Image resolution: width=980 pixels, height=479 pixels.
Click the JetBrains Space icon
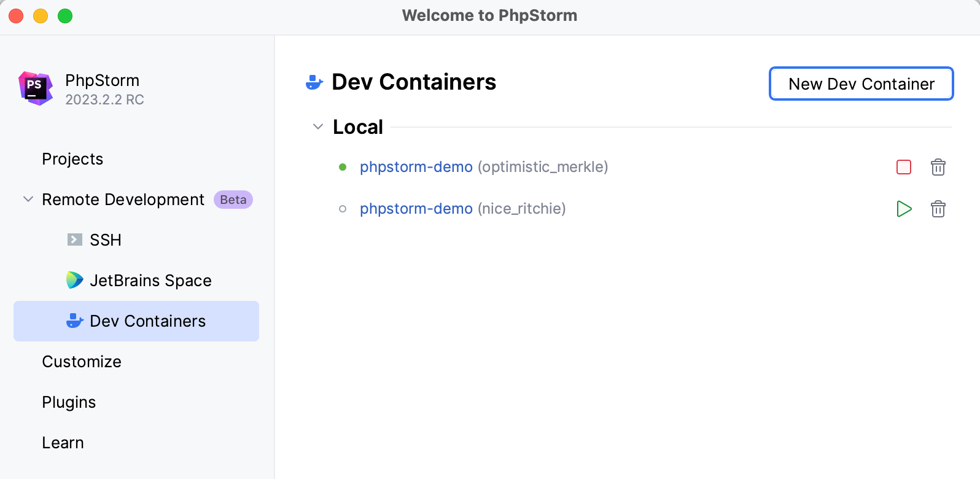(75, 280)
